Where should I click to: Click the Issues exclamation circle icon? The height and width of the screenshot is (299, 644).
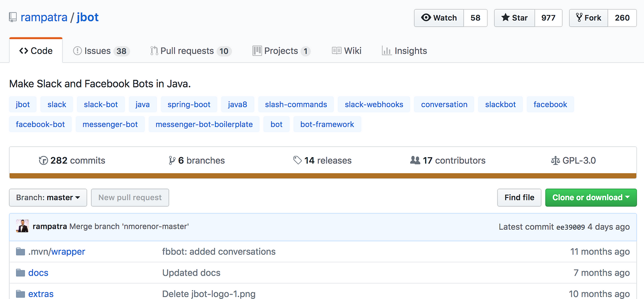click(77, 51)
